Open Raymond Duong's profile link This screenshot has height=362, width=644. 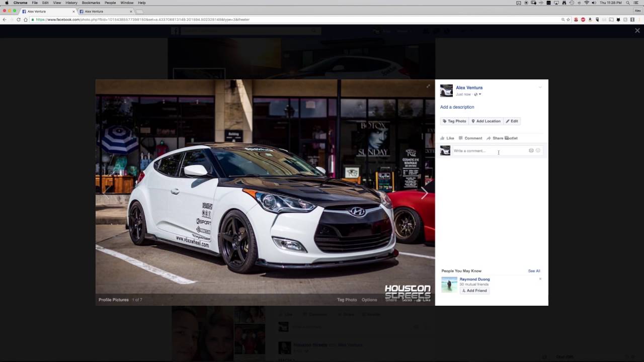point(474,279)
